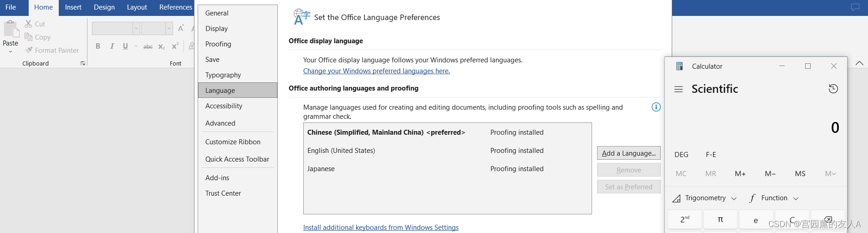Screen dimensions: 868x233
Task: Open the File tab
Action: pyautogui.click(x=11, y=7)
